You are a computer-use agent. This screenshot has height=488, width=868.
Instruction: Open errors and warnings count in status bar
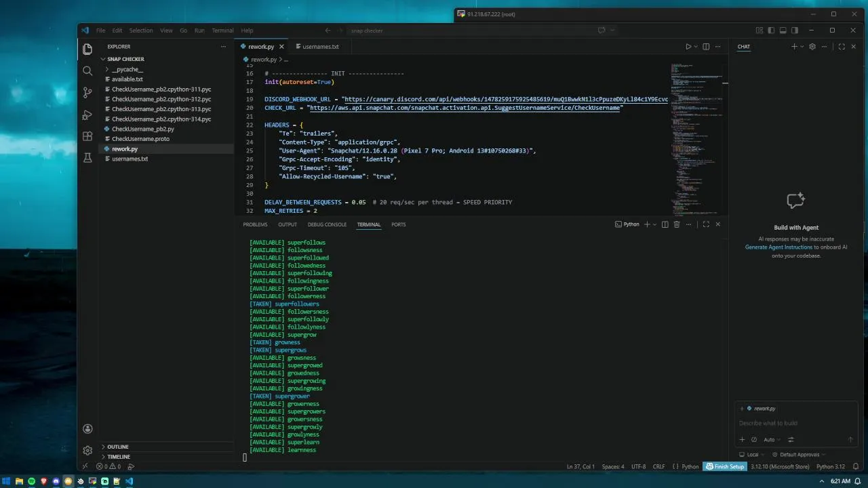pyautogui.click(x=108, y=466)
